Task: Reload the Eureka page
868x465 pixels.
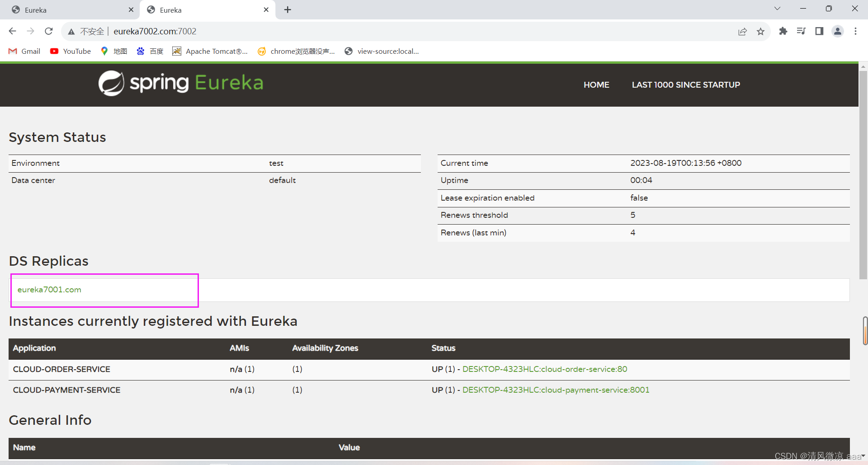Action: click(x=49, y=31)
